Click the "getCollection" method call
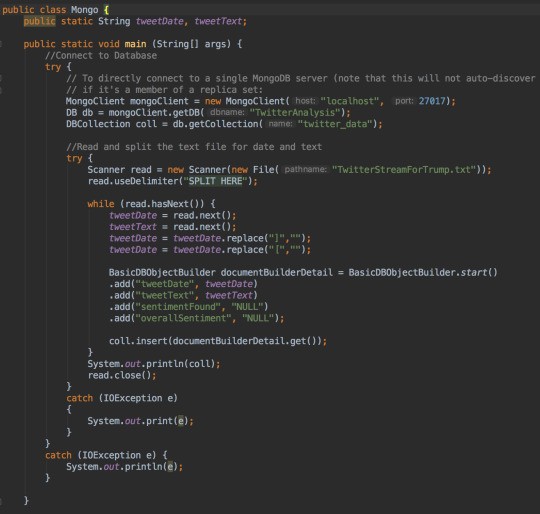This screenshot has width=540, height=514. (x=223, y=124)
